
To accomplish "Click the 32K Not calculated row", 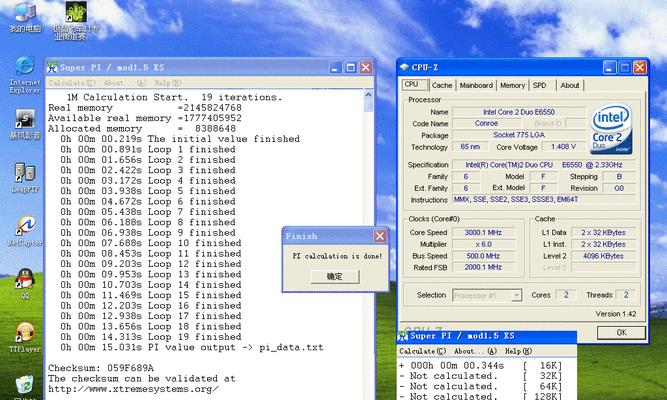I will [x=481, y=376].
